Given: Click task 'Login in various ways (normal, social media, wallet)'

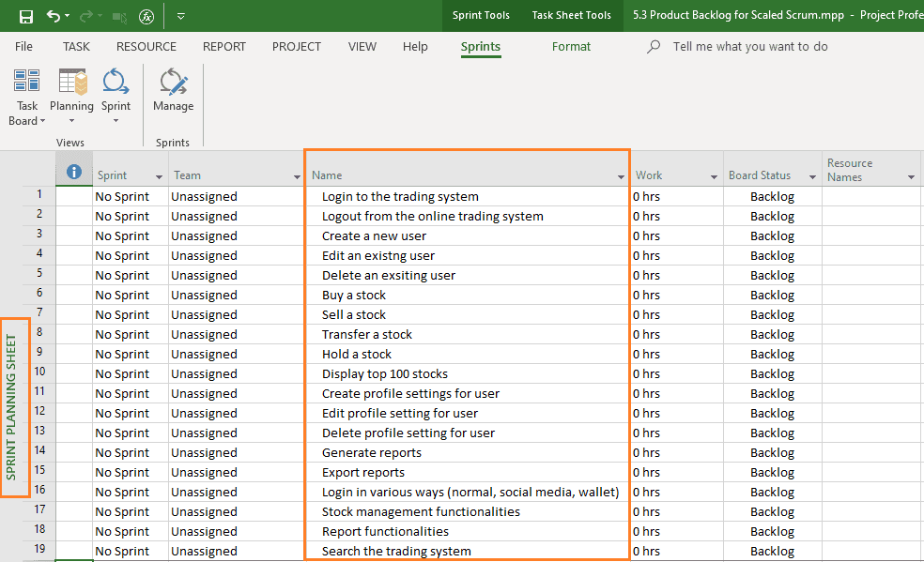Looking at the screenshot, I should pos(470,492).
